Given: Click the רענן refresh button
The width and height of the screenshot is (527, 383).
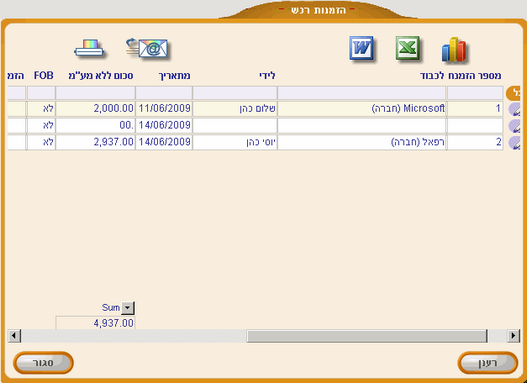Looking at the screenshot, I should click(x=488, y=363).
